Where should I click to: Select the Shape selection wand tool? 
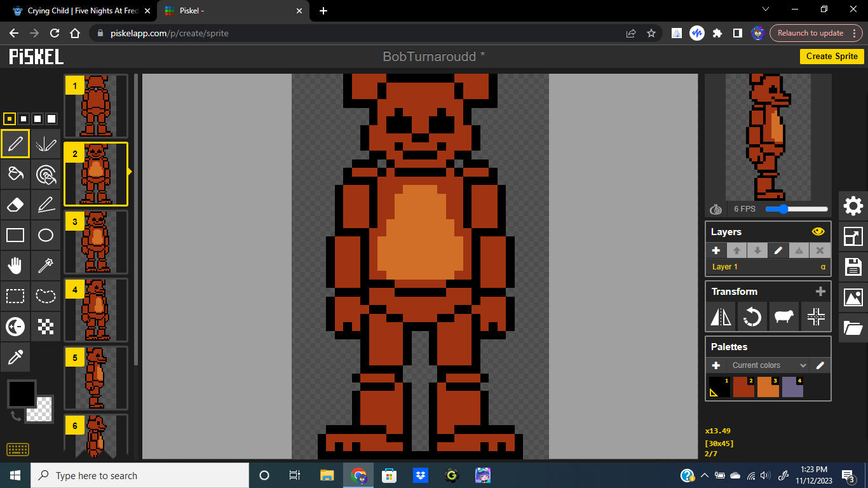[x=46, y=266]
